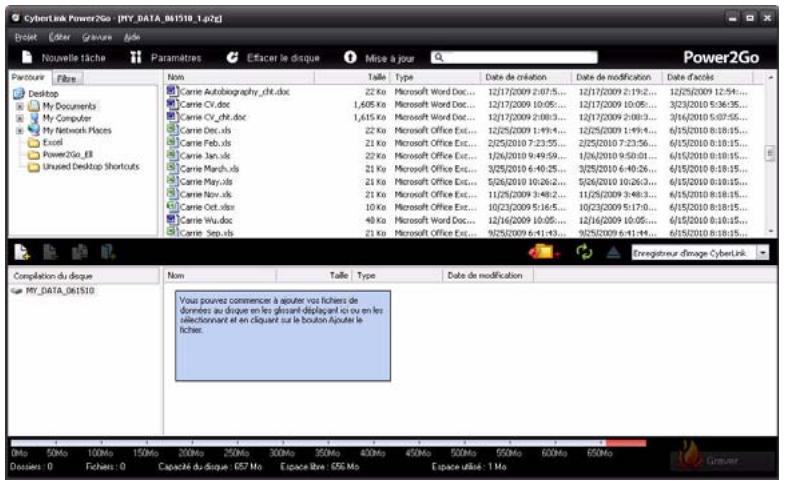Screen dimensions: 785x481
Task: Expand the My Computer tree node
Action: (20, 119)
